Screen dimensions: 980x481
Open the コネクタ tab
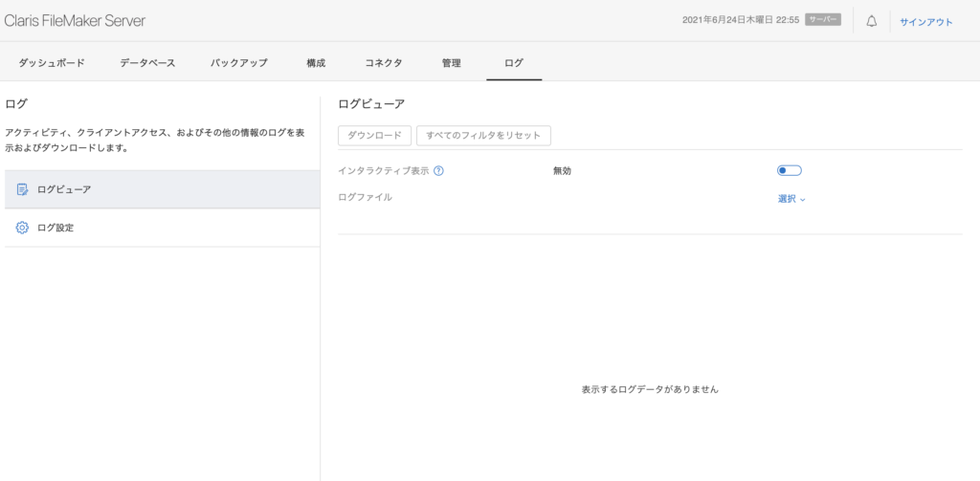[x=383, y=63]
